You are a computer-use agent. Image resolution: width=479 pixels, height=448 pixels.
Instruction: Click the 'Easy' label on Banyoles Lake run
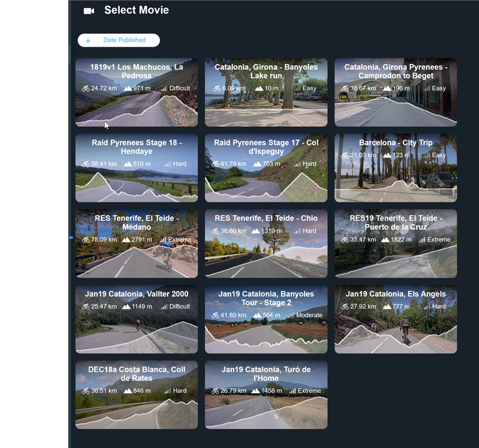(x=309, y=88)
